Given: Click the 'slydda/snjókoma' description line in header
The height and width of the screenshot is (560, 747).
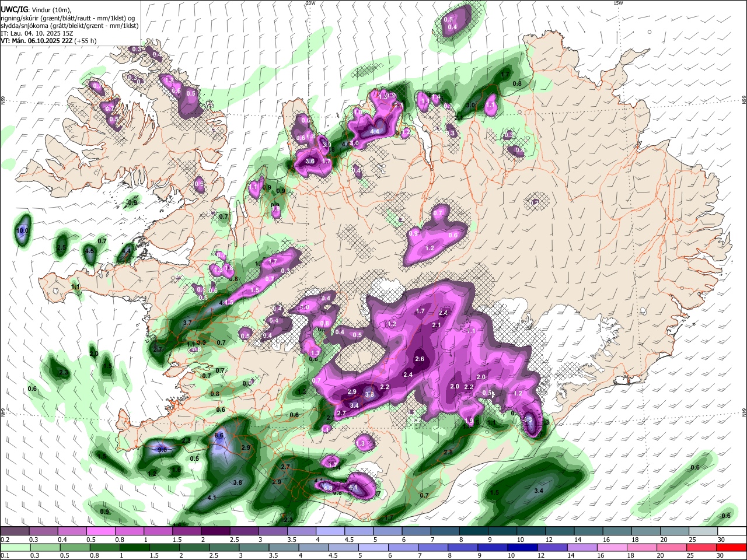Looking at the screenshot, I should [69, 26].
